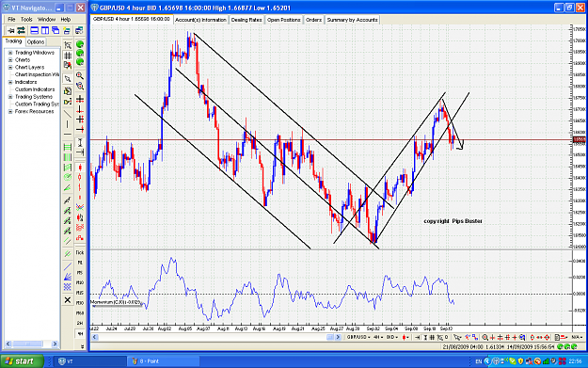Select the M30 timeframe button

80,303
